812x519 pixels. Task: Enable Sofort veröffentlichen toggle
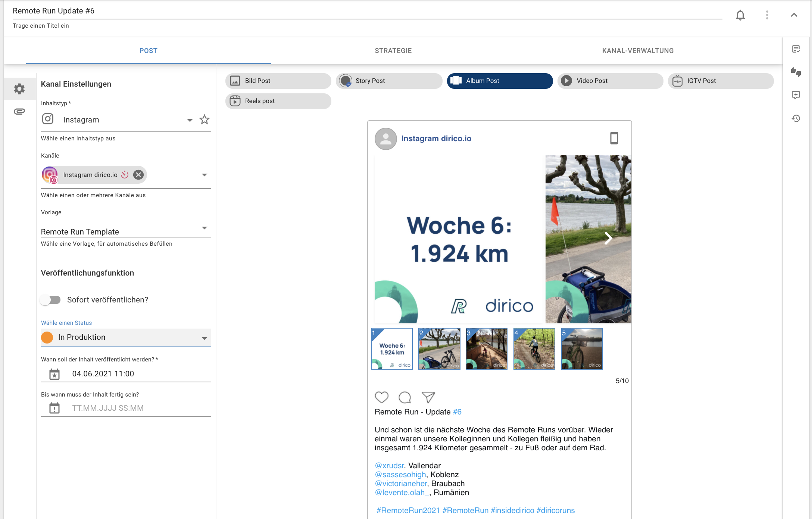[x=51, y=299]
